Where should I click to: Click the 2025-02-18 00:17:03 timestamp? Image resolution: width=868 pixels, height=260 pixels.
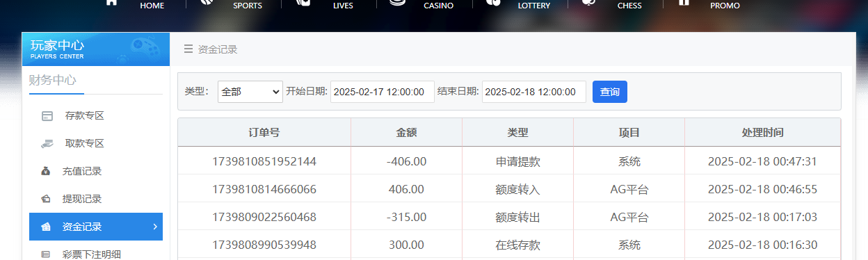coord(762,217)
